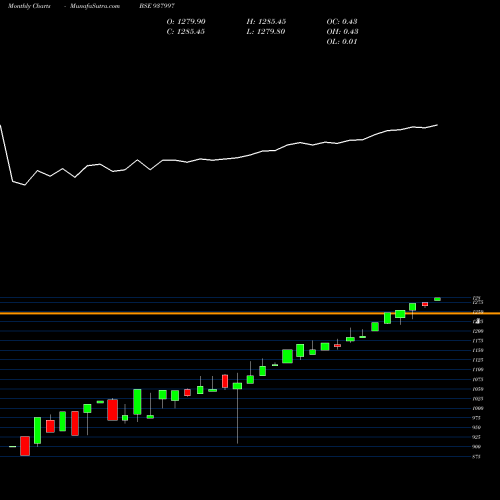Click the 950 price axis label

477,428
